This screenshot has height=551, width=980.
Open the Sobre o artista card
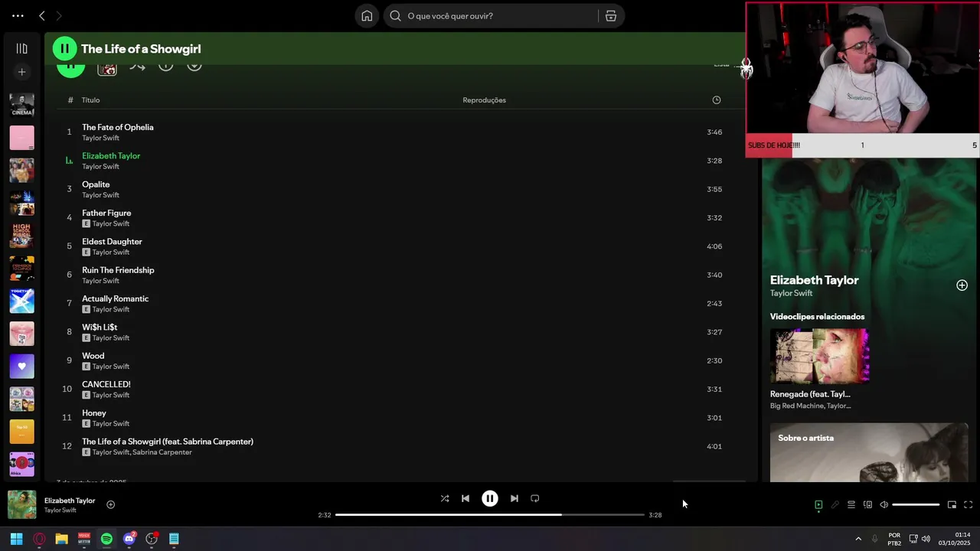pyautogui.click(x=869, y=452)
